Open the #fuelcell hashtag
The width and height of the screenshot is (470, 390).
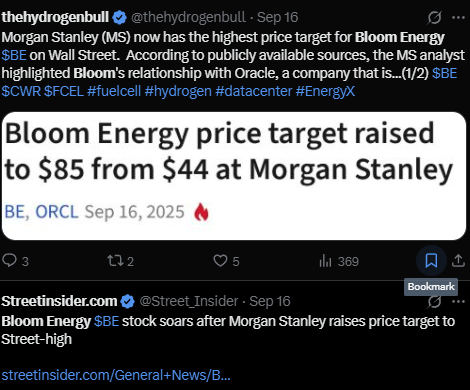coord(114,91)
